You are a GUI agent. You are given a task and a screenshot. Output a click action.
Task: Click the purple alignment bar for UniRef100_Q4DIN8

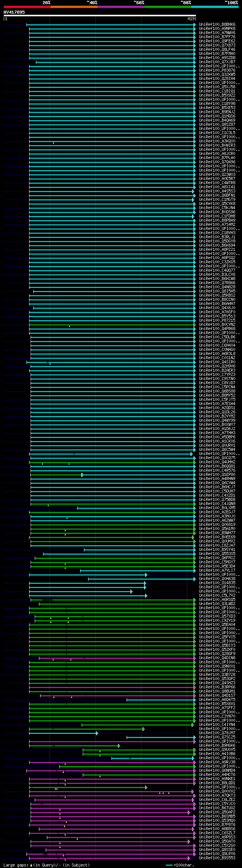[x=117, y=658]
